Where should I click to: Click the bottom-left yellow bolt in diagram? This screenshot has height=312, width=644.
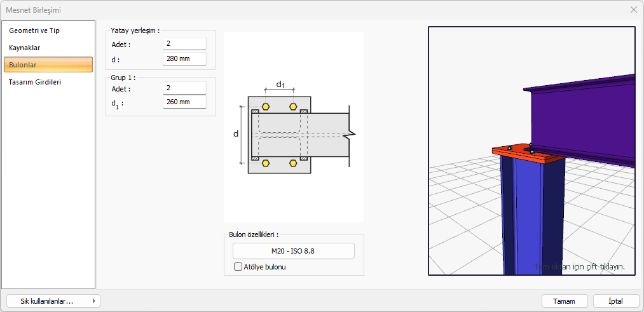(265, 163)
